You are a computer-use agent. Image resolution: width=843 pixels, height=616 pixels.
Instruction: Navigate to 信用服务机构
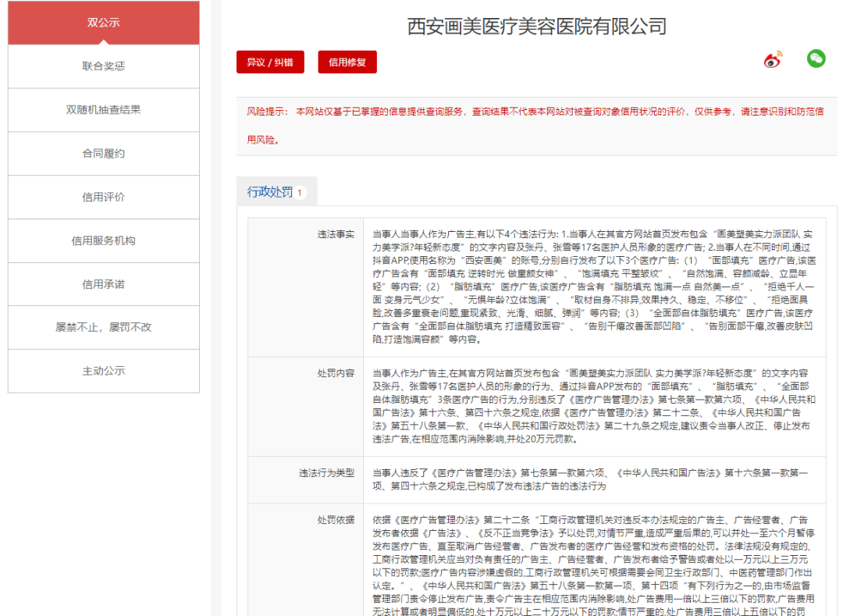[x=104, y=240]
